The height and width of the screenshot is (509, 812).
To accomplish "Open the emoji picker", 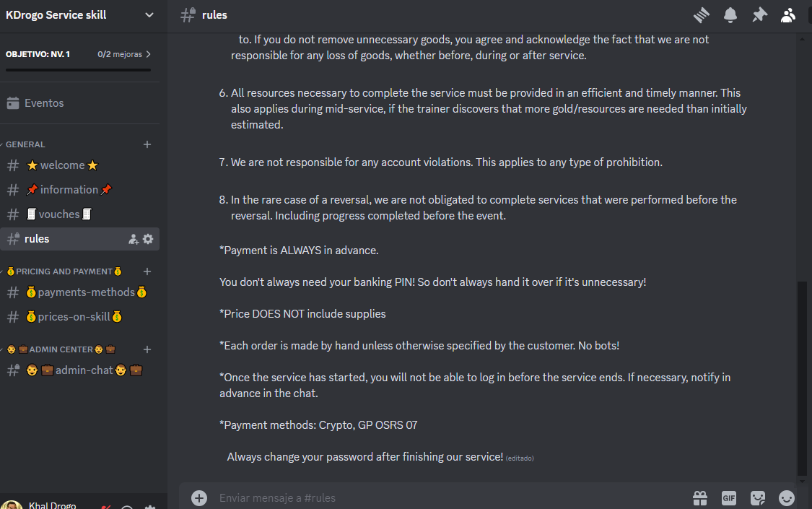I will tap(787, 498).
